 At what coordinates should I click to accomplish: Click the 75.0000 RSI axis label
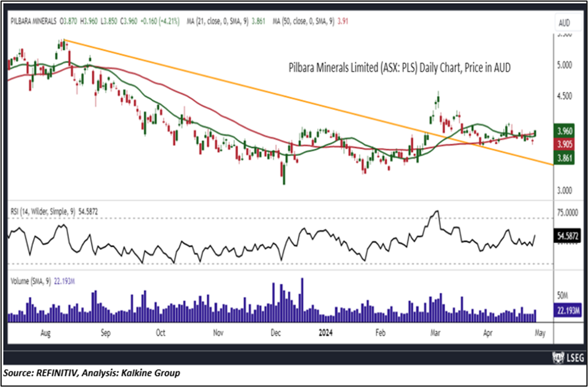568,213
